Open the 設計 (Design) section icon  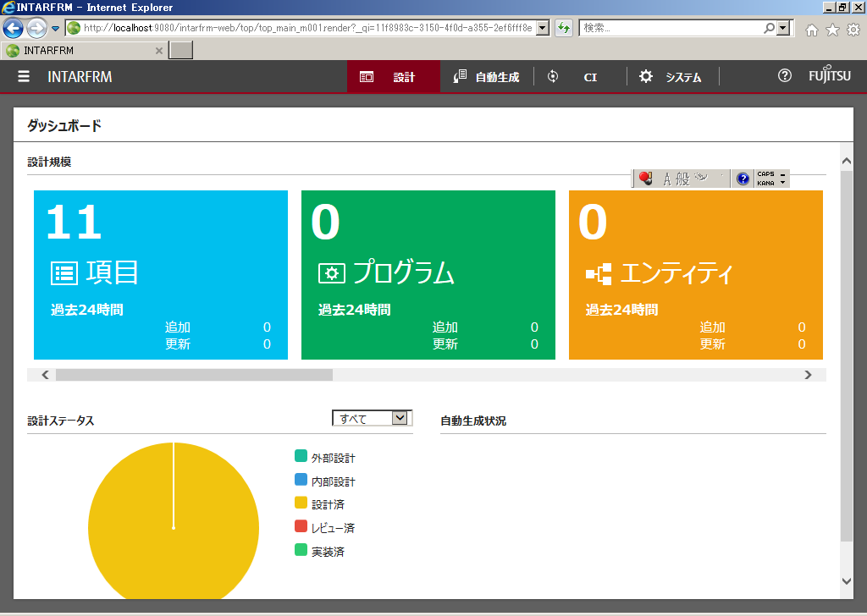(367, 76)
